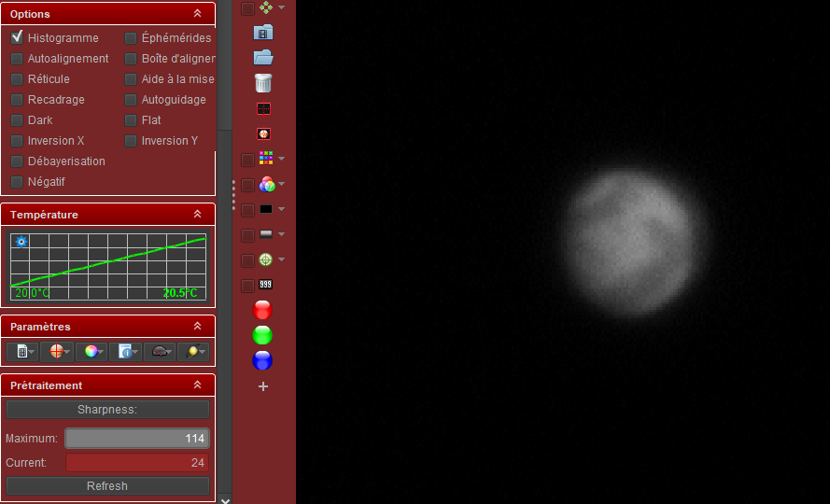
Task: Open the dropdown arrow next to move-arrows icon
Action: [282, 7]
